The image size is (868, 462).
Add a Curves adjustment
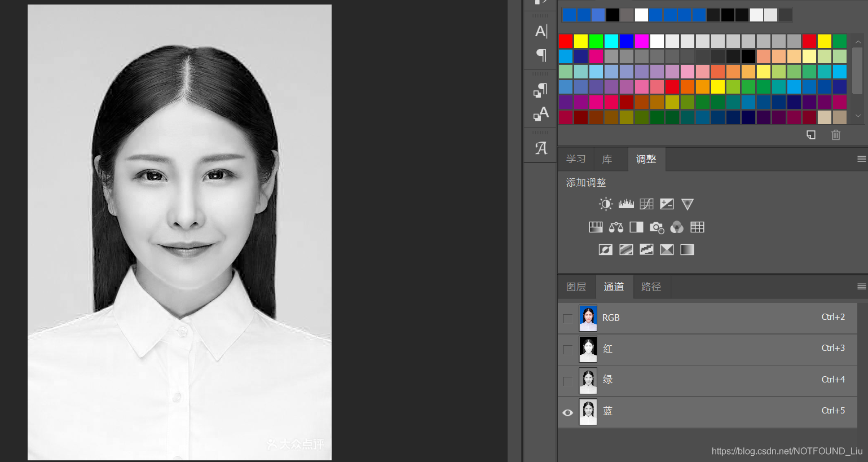click(x=646, y=204)
